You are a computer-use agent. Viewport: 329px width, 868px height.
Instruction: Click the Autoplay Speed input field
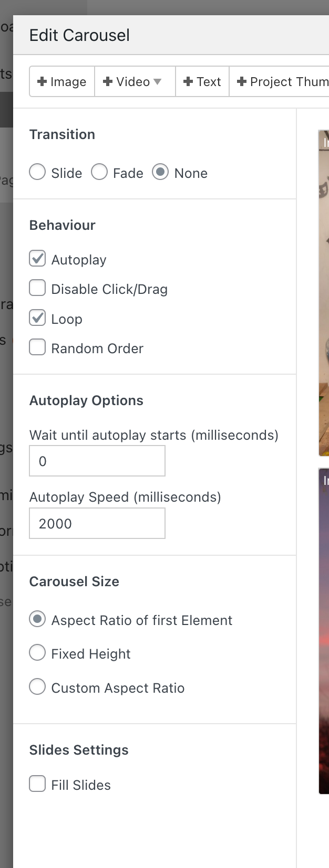tap(97, 523)
